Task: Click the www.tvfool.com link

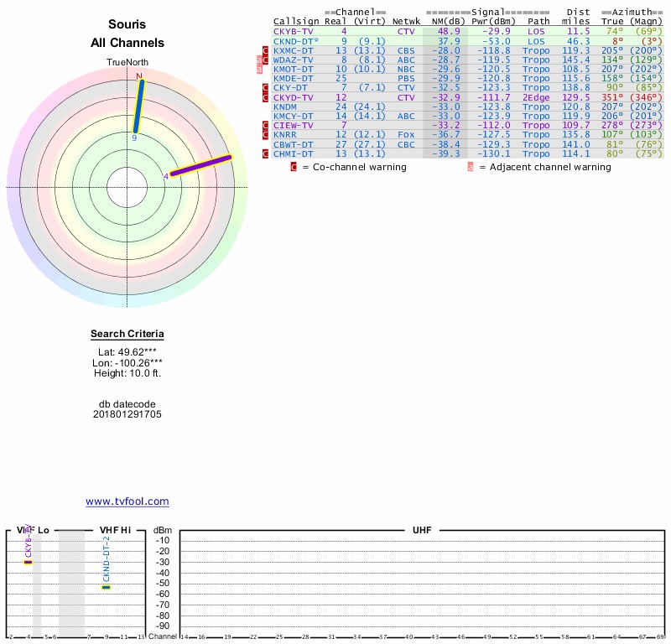Action: pos(127,501)
